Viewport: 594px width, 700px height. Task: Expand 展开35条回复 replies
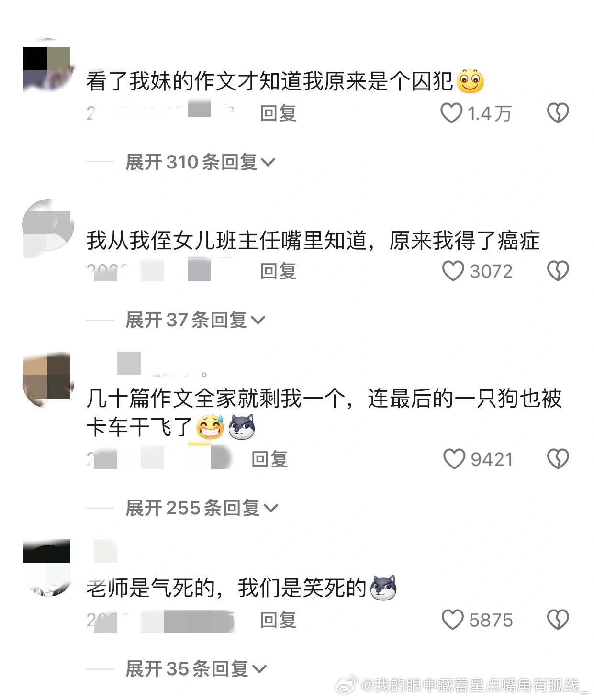(x=196, y=668)
